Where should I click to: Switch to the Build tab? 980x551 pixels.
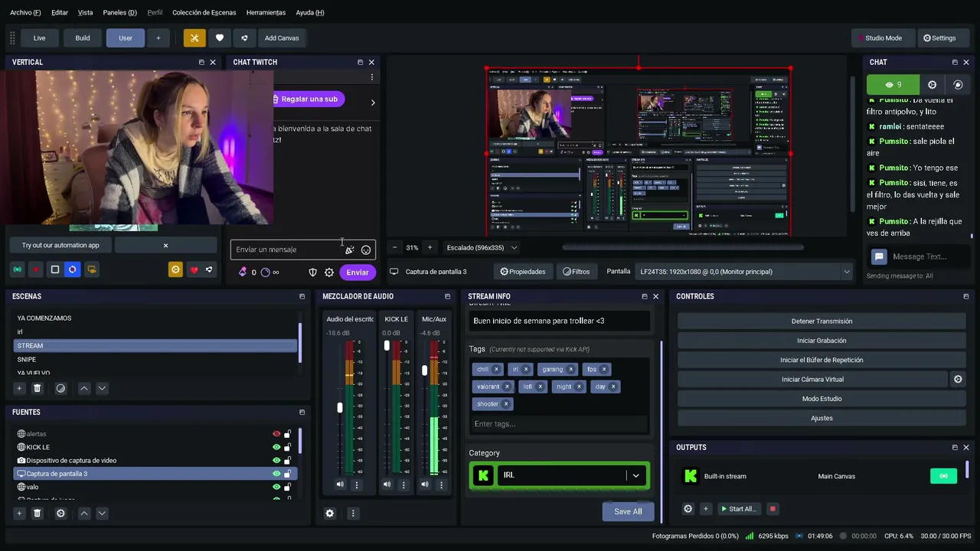tap(83, 37)
